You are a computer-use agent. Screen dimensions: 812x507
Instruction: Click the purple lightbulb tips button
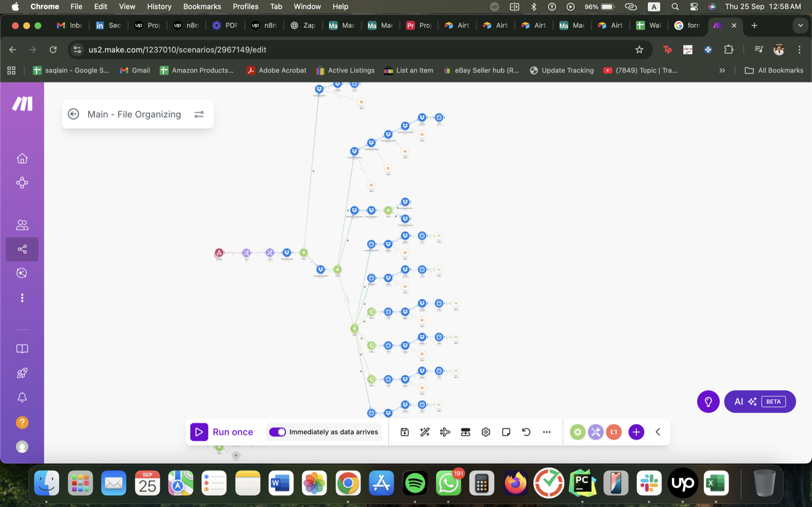tap(708, 401)
